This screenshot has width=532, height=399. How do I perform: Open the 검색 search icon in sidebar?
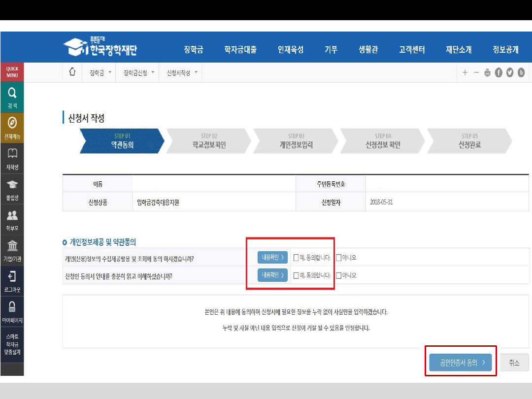point(12,93)
